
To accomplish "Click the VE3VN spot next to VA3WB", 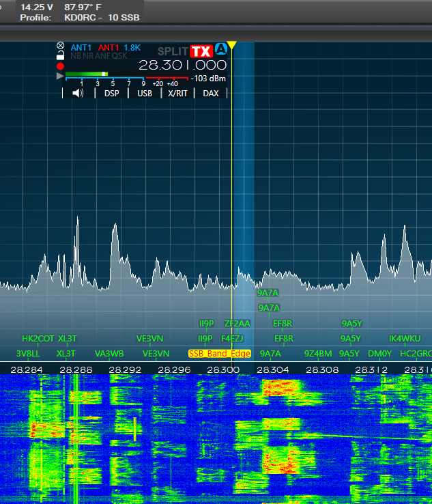I will point(156,354).
